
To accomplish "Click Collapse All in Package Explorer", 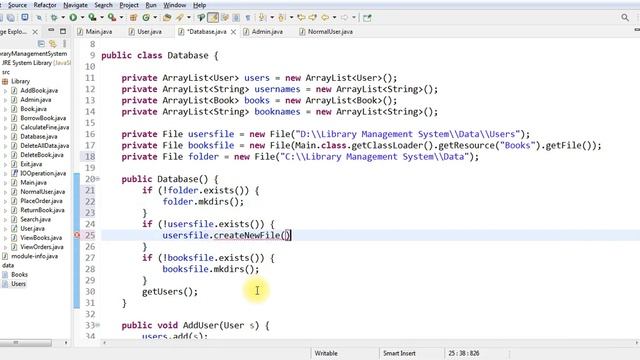I will (x=41, y=43).
